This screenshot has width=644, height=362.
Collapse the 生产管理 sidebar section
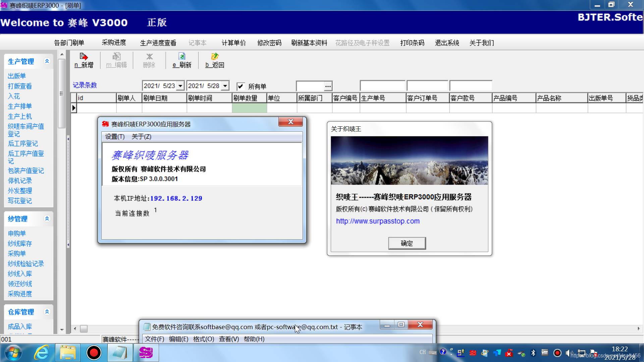47,61
